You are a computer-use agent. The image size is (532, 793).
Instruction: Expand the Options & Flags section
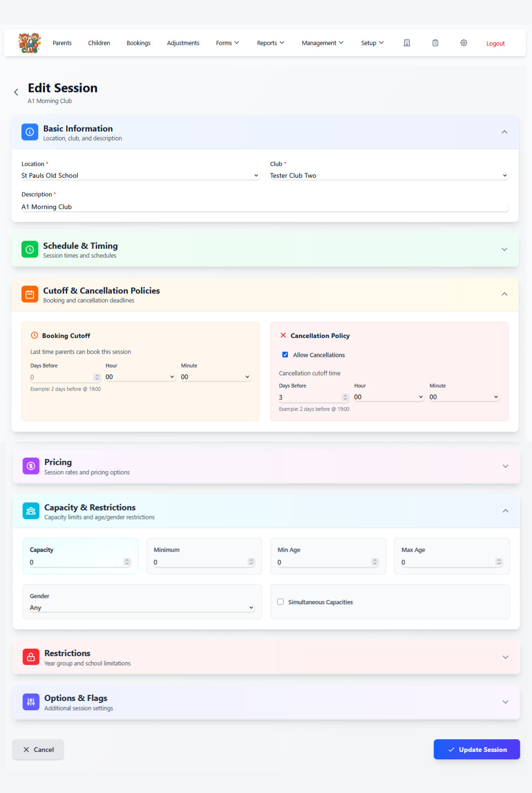point(505,702)
